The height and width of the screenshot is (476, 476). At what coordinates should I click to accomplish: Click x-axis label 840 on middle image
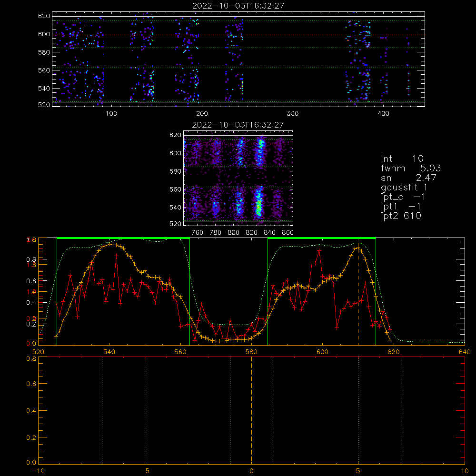click(x=269, y=233)
